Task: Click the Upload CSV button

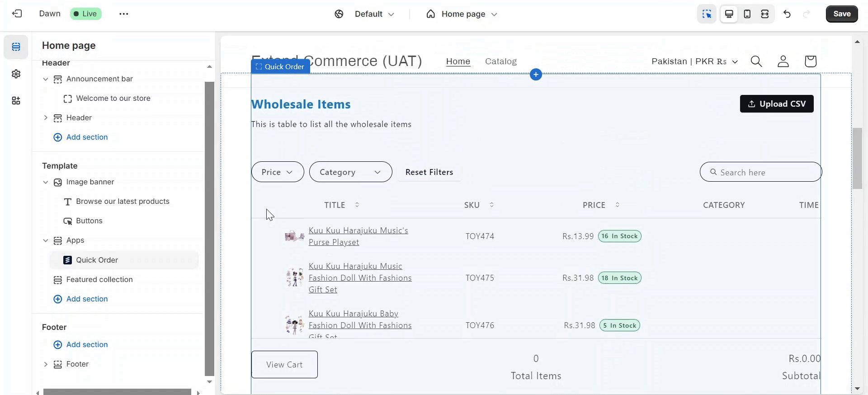Action: 777,104
